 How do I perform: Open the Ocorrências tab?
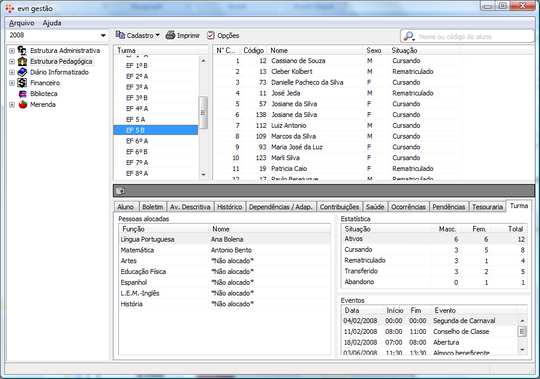pyautogui.click(x=408, y=207)
